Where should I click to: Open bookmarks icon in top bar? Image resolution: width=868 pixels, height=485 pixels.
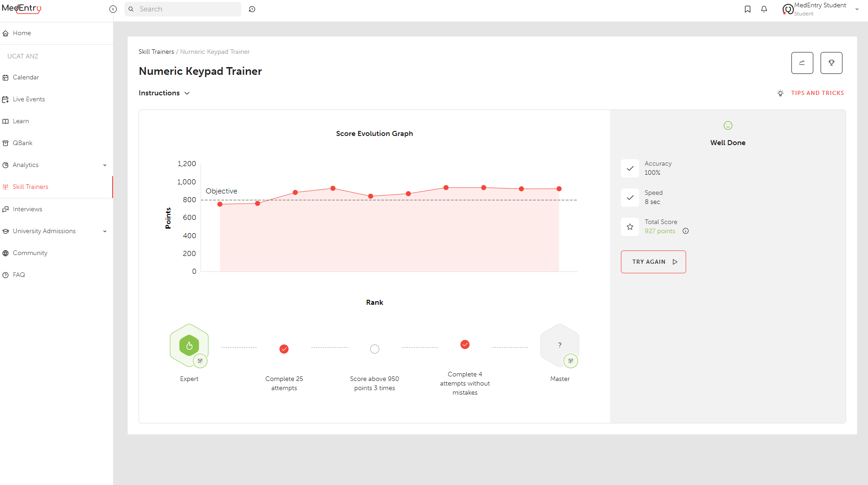click(748, 9)
